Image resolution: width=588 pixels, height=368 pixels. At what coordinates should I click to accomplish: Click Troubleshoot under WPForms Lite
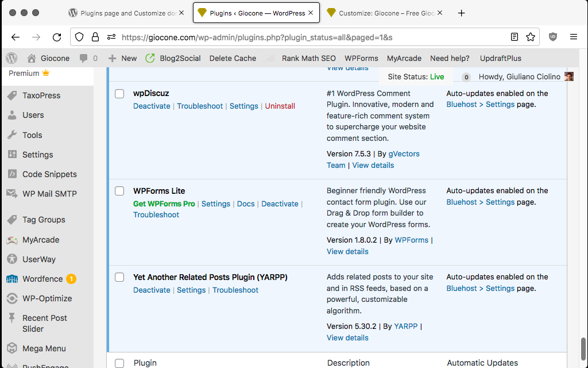pyautogui.click(x=156, y=215)
